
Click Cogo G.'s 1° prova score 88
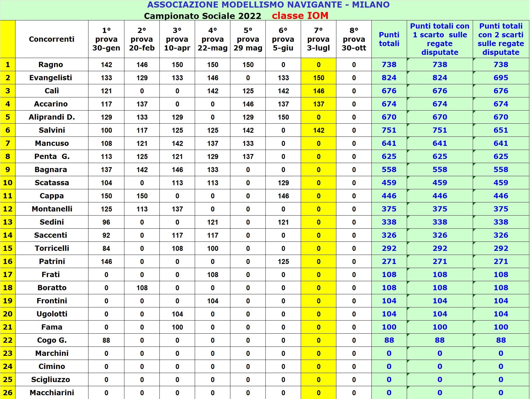point(106,340)
